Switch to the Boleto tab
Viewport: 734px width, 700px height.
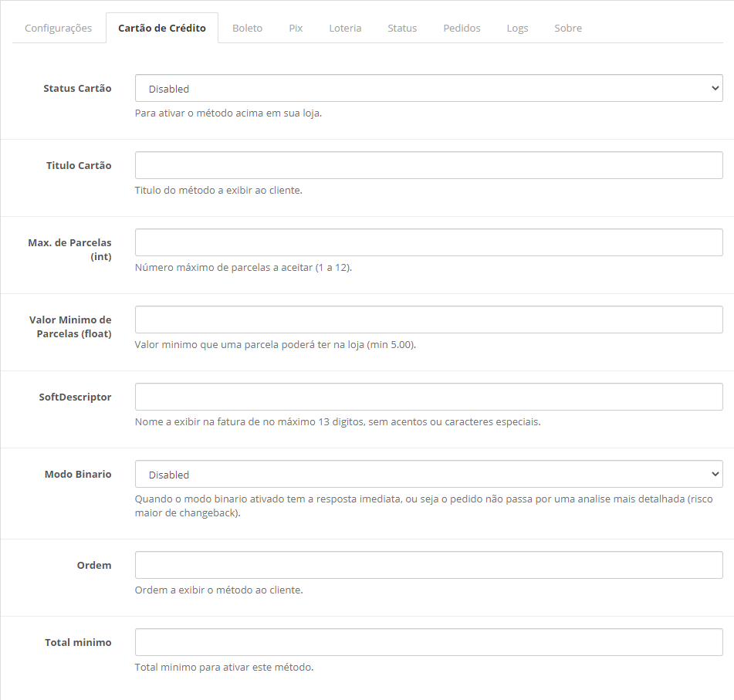click(x=247, y=28)
